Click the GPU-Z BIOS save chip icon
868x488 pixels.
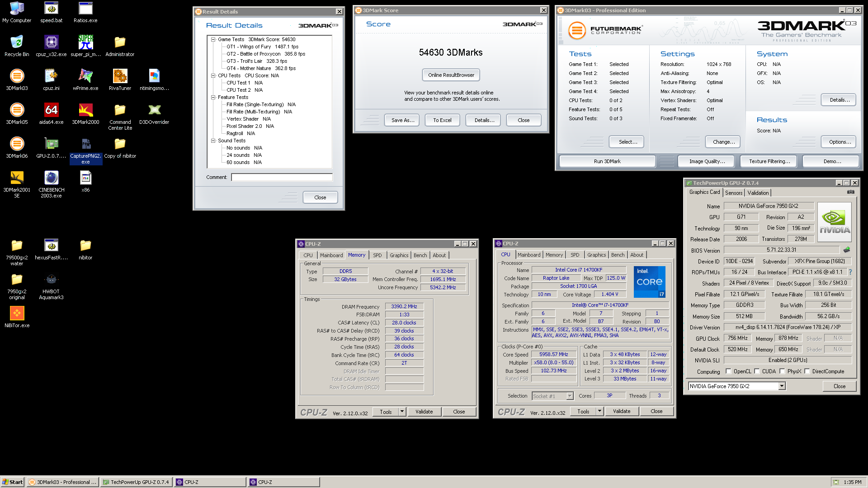point(847,249)
